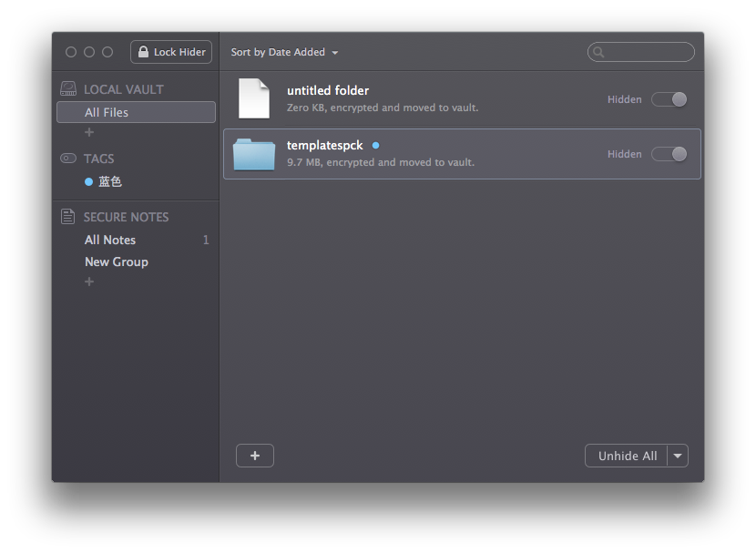Select the 蓝色 tag
Screen dimensions: 756x554
110,181
